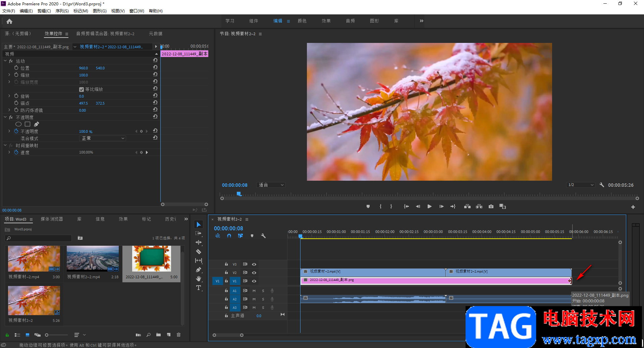Image resolution: width=644 pixels, height=348 pixels.
Task: Click the Play button in program monitor
Action: point(429,207)
